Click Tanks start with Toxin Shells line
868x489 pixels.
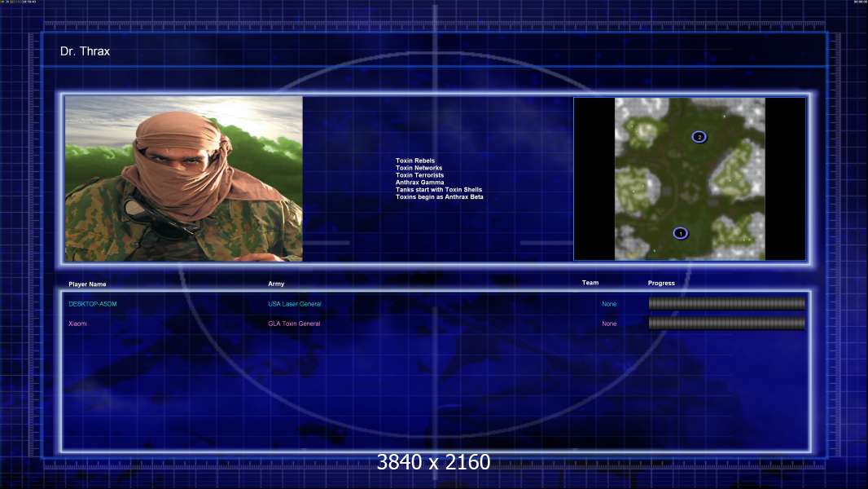pyautogui.click(x=439, y=189)
